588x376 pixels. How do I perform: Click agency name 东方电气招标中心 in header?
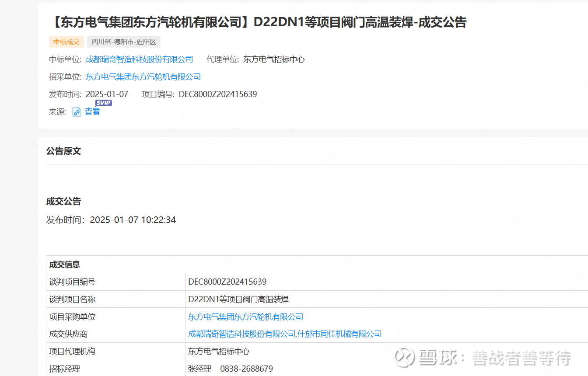click(274, 59)
